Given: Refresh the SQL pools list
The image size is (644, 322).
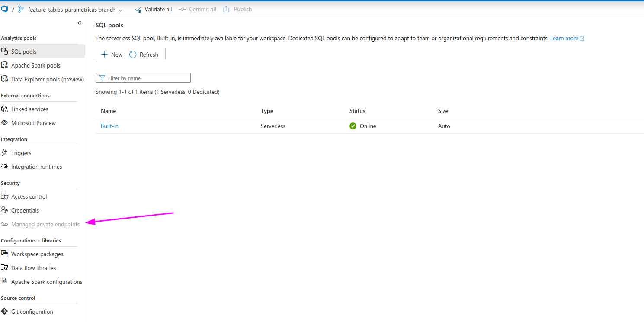Looking at the screenshot, I should click(144, 55).
